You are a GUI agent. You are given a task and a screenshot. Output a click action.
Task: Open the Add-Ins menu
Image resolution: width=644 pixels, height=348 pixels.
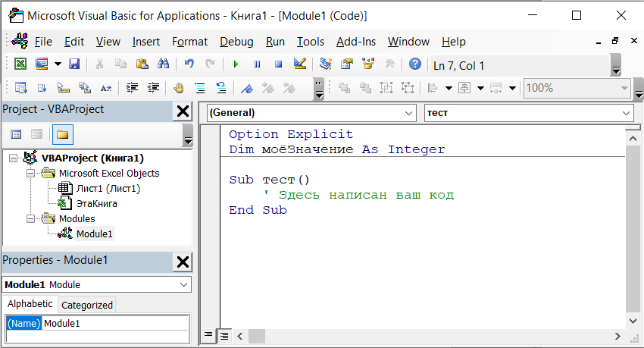(x=355, y=42)
